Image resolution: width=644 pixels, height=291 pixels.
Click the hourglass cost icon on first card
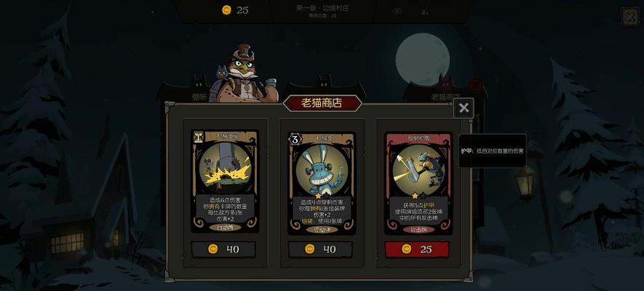coord(198,137)
